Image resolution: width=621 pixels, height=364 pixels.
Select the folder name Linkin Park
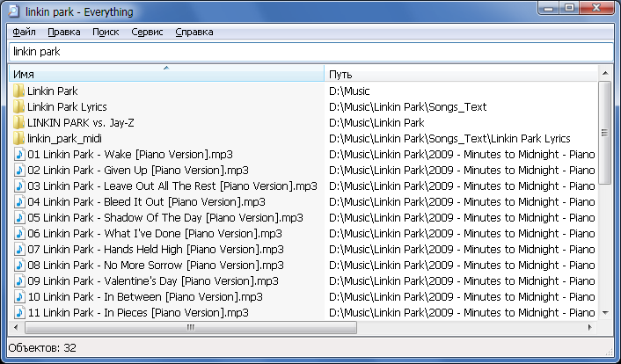(52, 91)
